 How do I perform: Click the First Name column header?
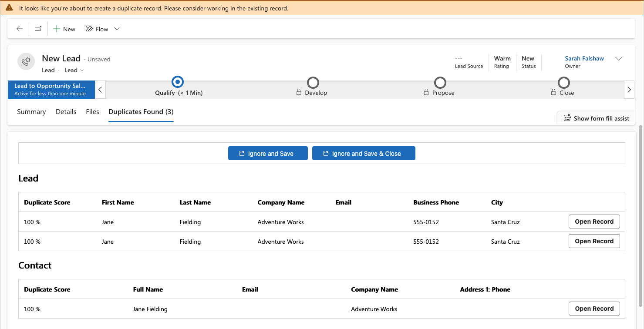pyautogui.click(x=118, y=202)
